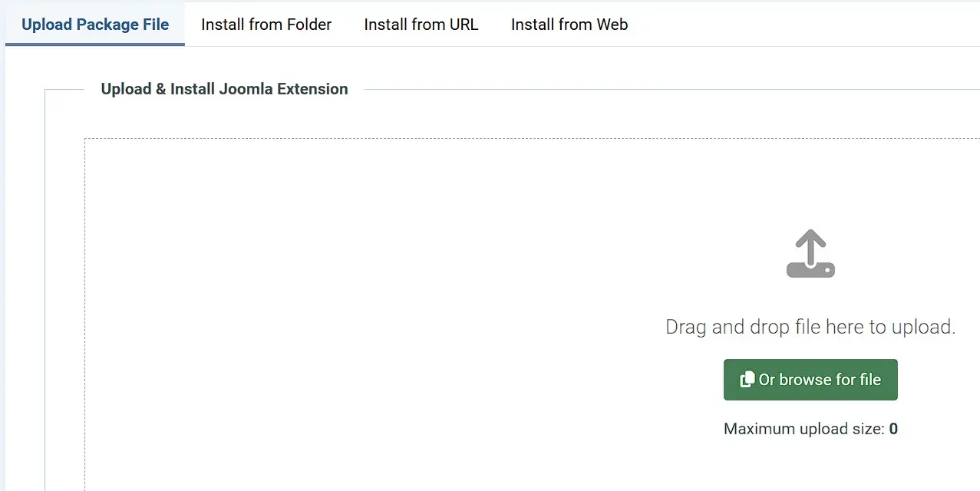Click the Maximum upload size label
This screenshot has height=491, width=980.
801,428
